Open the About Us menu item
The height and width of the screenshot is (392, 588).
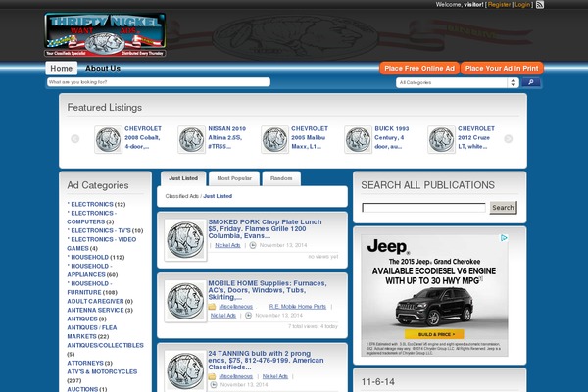pyautogui.click(x=103, y=69)
